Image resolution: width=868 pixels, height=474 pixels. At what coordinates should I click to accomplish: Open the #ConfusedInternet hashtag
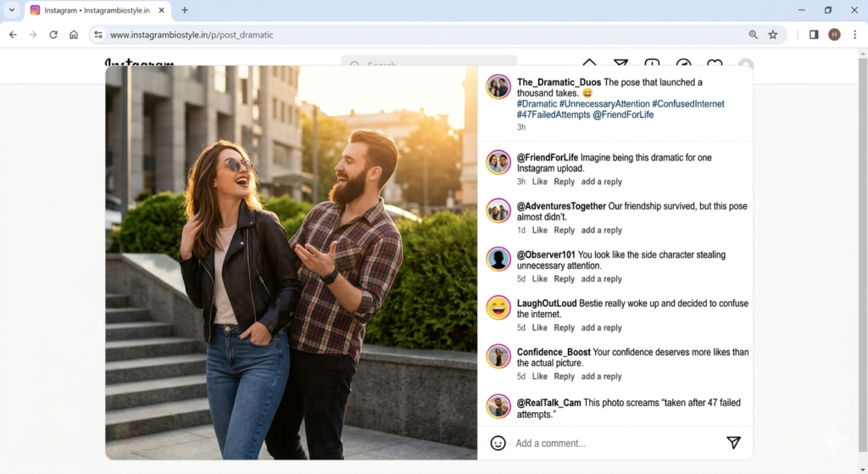point(688,103)
